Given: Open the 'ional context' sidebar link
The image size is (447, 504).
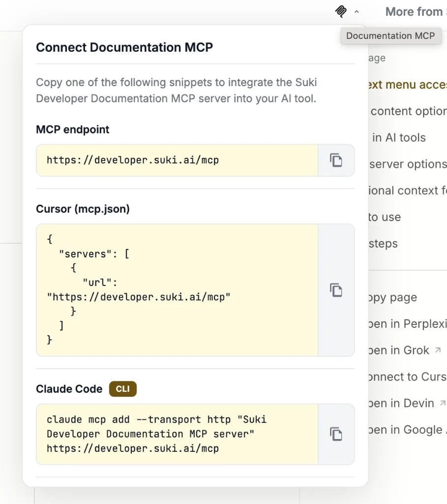Looking at the screenshot, I should coord(408,190).
